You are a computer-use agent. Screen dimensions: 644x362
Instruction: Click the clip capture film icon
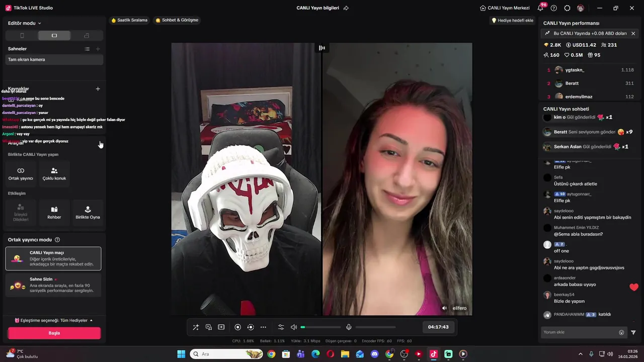[221, 327]
